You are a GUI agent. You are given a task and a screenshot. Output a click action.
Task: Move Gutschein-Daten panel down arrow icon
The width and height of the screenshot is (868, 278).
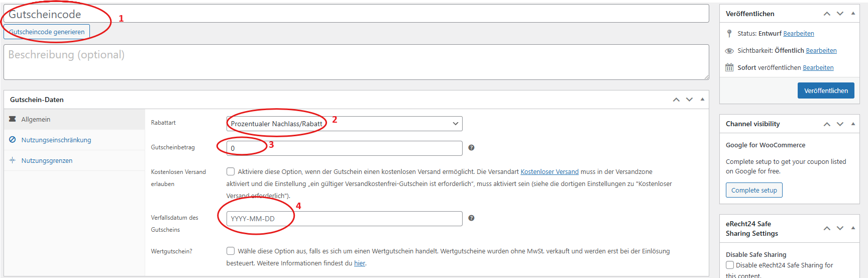[x=689, y=100]
